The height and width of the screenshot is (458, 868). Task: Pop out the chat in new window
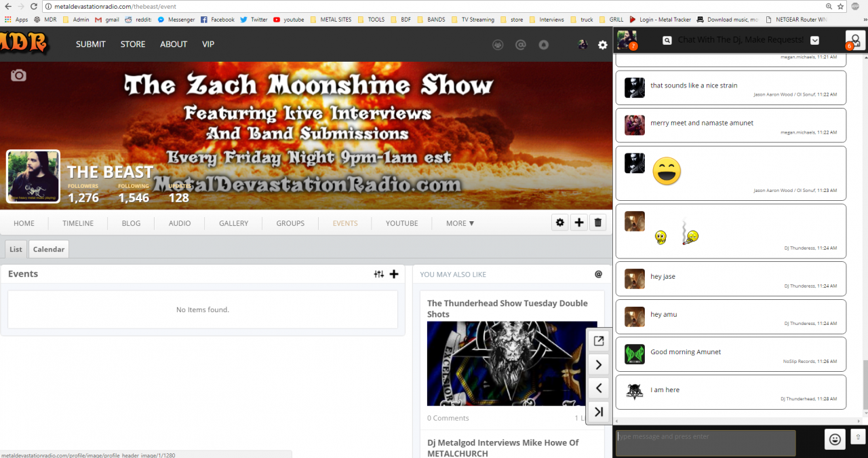point(599,341)
